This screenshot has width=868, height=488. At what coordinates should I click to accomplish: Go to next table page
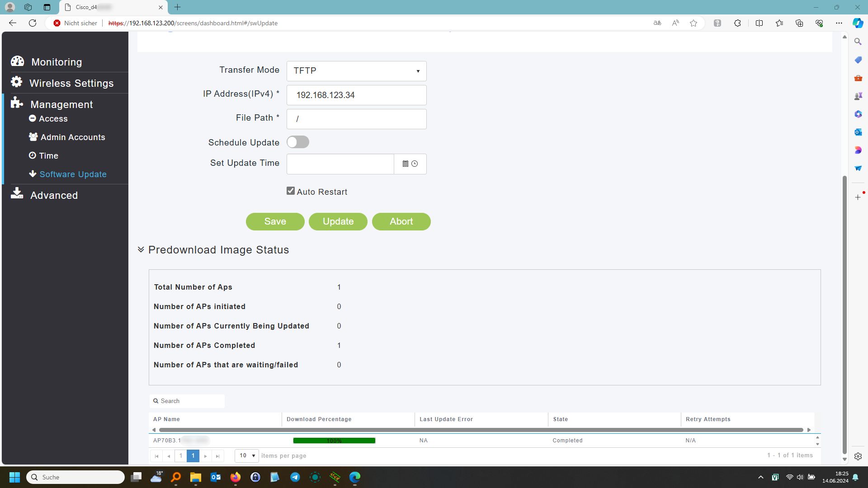(205, 456)
